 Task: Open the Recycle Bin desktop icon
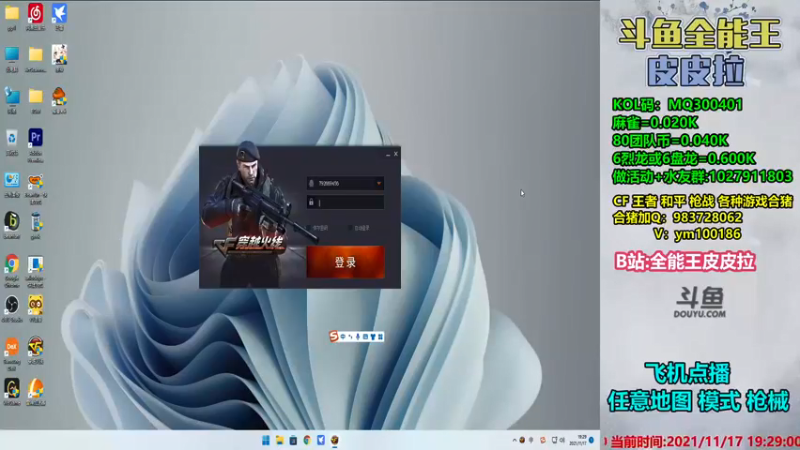point(12,138)
